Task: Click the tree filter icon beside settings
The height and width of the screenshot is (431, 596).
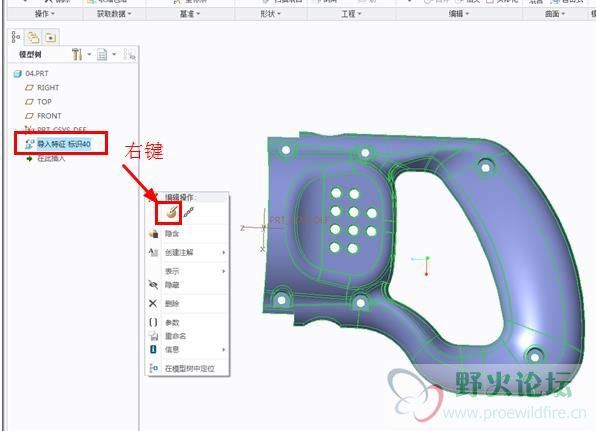Action: pos(130,55)
